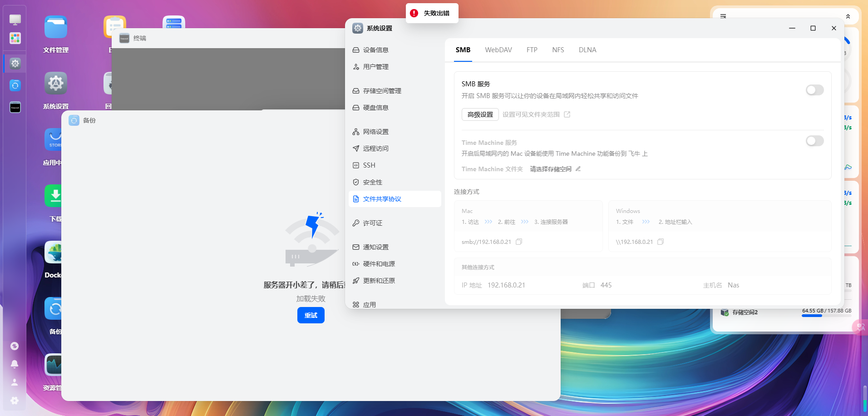
Task: Open the widget panel list icon at top
Action: click(x=723, y=16)
